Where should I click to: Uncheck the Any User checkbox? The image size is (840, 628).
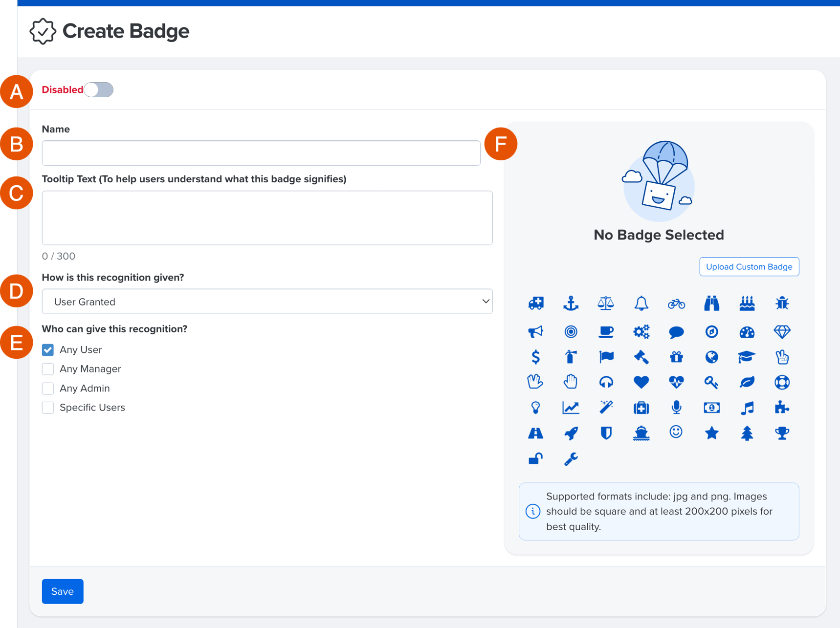(x=47, y=349)
